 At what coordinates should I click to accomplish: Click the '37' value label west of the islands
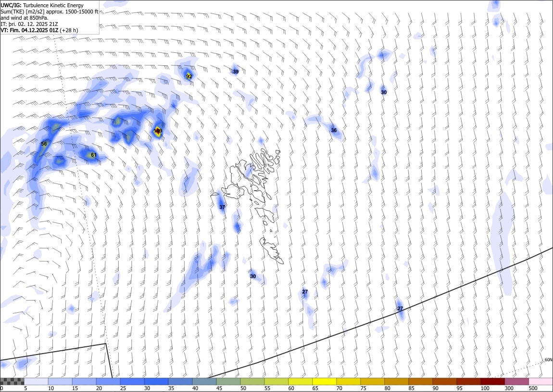[x=222, y=207]
